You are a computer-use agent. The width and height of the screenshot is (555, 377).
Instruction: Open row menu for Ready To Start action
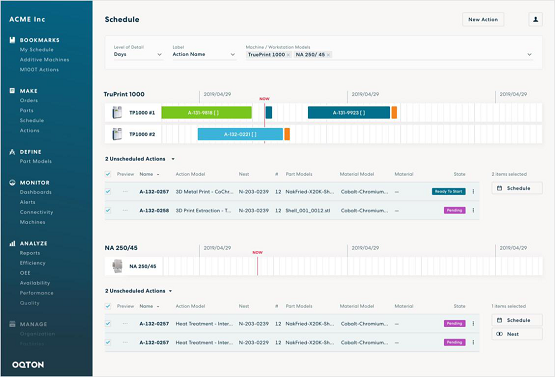[473, 192]
